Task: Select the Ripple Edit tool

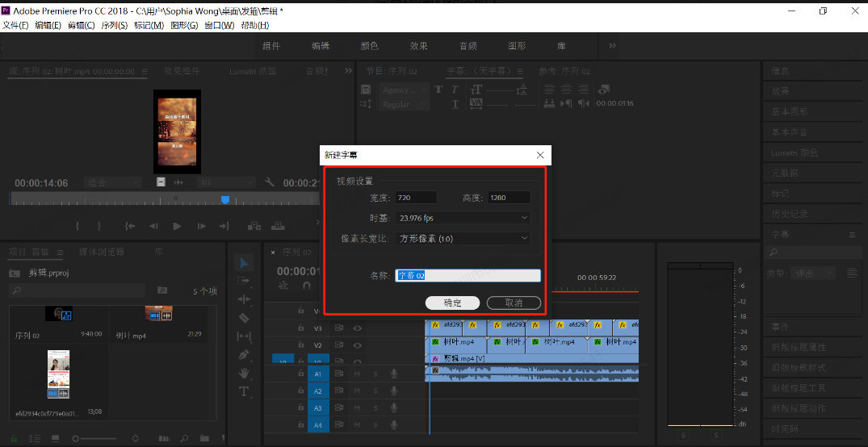Action: pyautogui.click(x=244, y=299)
